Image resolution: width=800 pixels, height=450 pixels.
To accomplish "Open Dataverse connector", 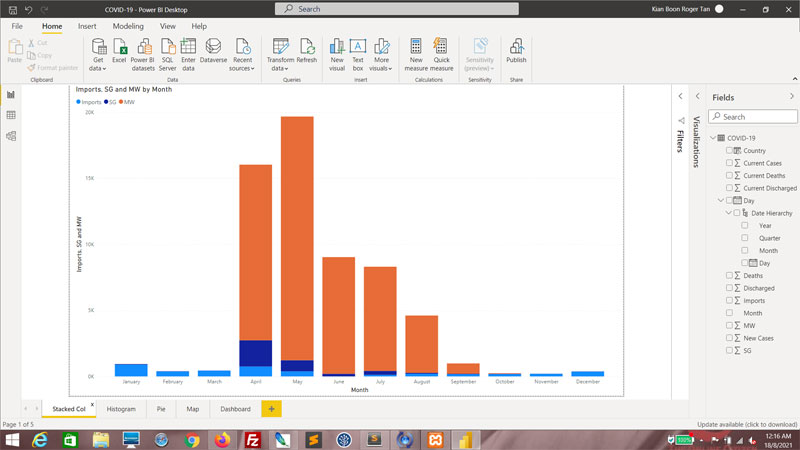I will click(213, 51).
